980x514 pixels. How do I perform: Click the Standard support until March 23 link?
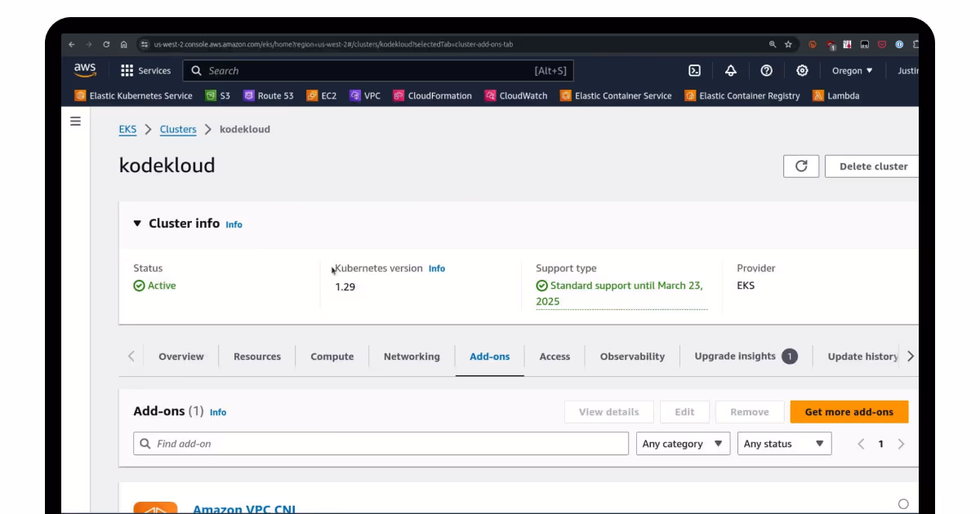tap(621, 294)
